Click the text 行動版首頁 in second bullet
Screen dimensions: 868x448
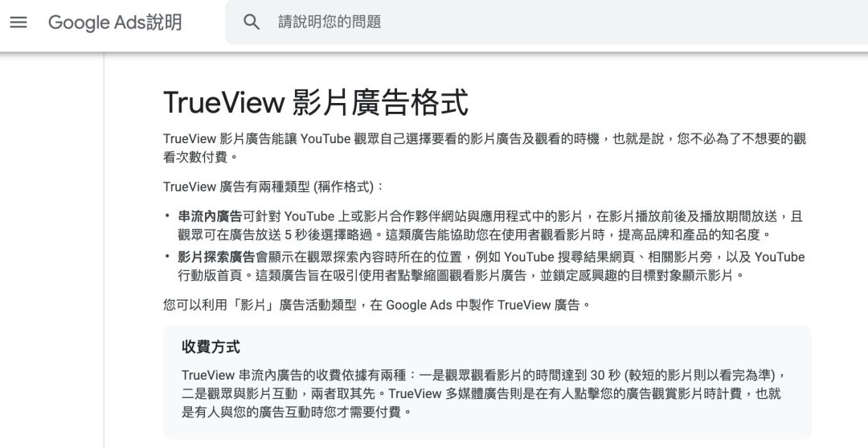210,275
